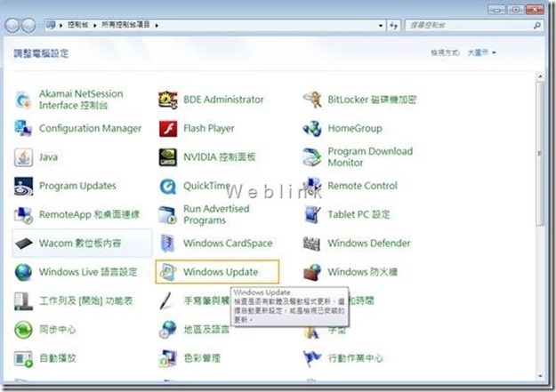The width and height of the screenshot is (556, 392).
Task: Open the NVIDIA control panel icon
Action: [x=168, y=157]
